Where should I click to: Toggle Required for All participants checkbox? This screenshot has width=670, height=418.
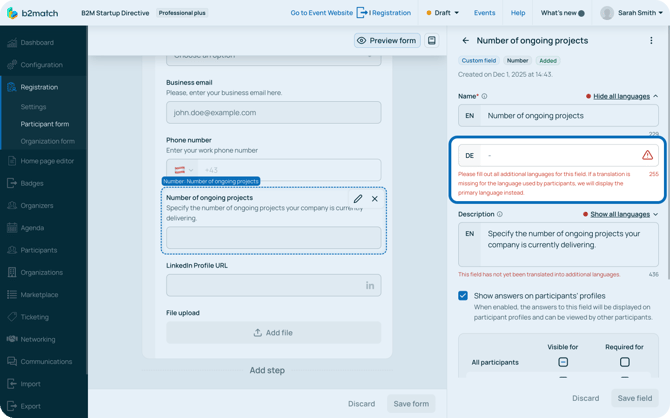(x=624, y=362)
